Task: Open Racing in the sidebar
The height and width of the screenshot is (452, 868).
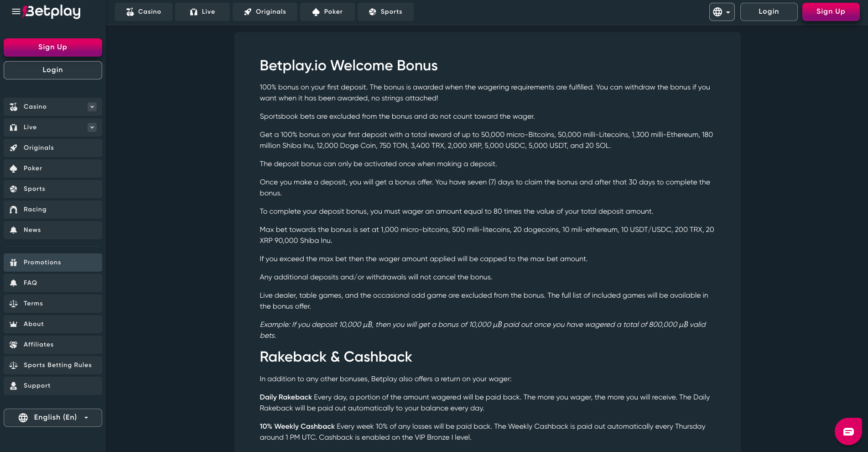Action: point(53,210)
